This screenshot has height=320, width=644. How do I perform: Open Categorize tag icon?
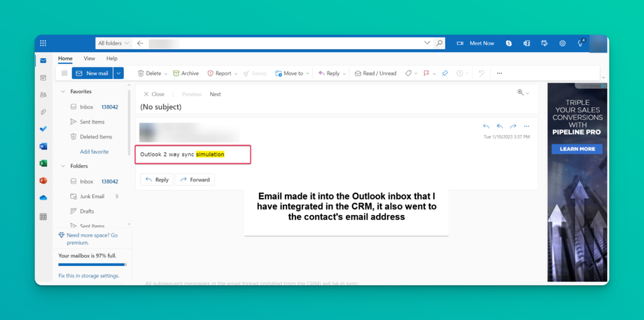tap(408, 73)
